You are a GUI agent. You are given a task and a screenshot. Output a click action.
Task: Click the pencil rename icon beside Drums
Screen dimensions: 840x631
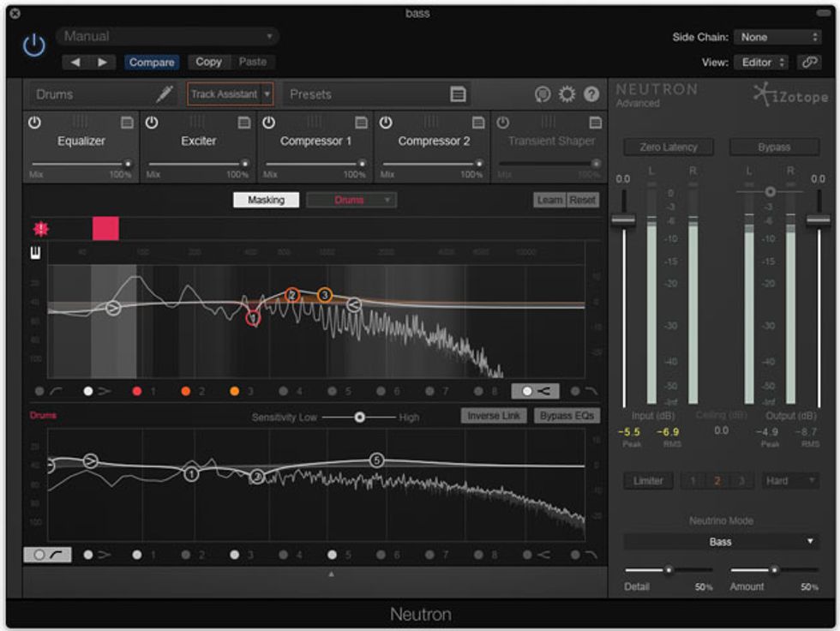pos(165,93)
